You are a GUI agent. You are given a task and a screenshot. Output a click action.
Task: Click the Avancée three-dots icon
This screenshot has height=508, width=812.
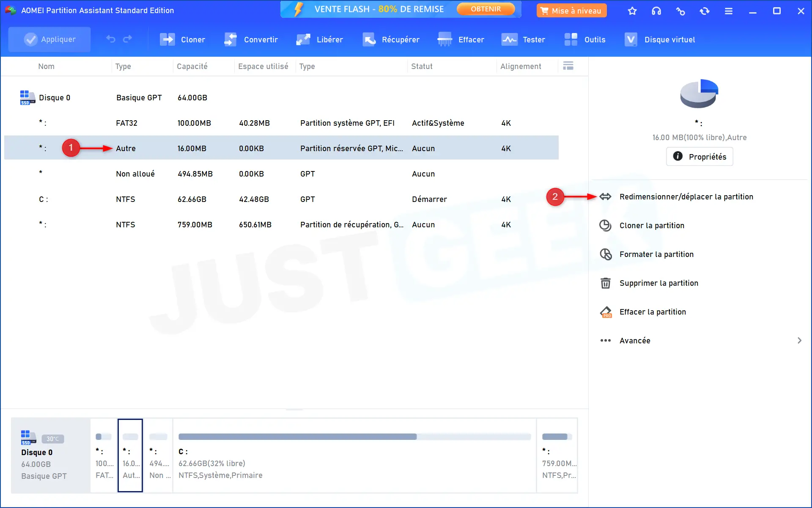pyautogui.click(x=606, y=340)
